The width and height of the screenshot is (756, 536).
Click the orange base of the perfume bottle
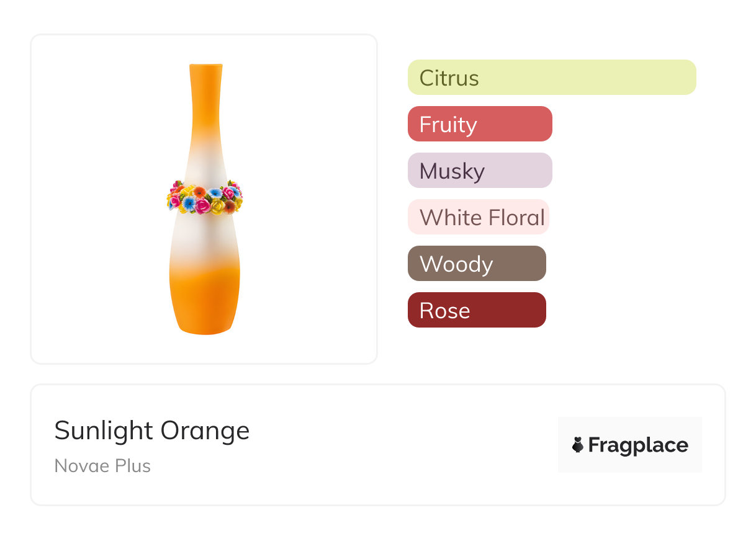(205, 304)
